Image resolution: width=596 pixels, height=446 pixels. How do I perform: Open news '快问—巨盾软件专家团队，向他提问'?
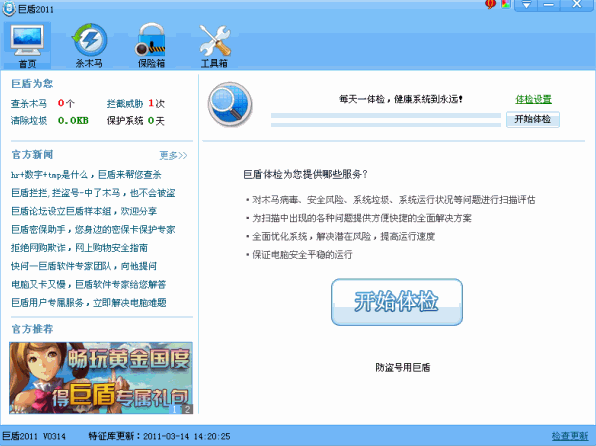84,266
